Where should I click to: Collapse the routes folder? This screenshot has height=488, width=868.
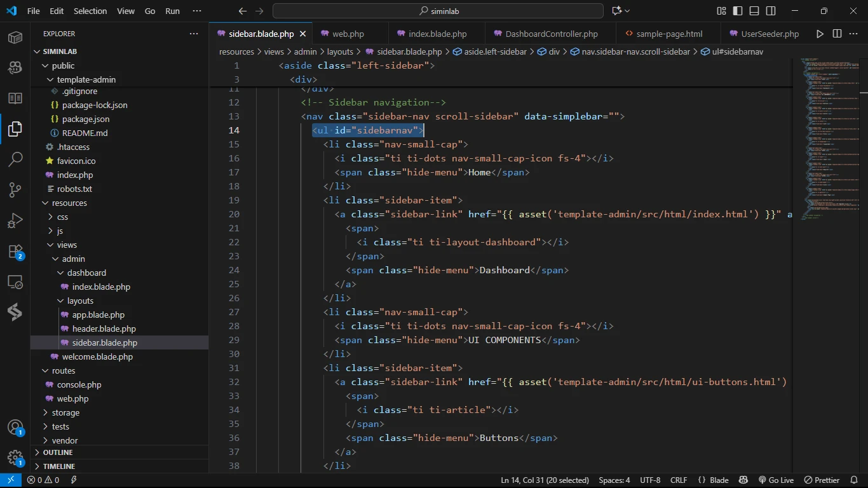tap(63, 370)
